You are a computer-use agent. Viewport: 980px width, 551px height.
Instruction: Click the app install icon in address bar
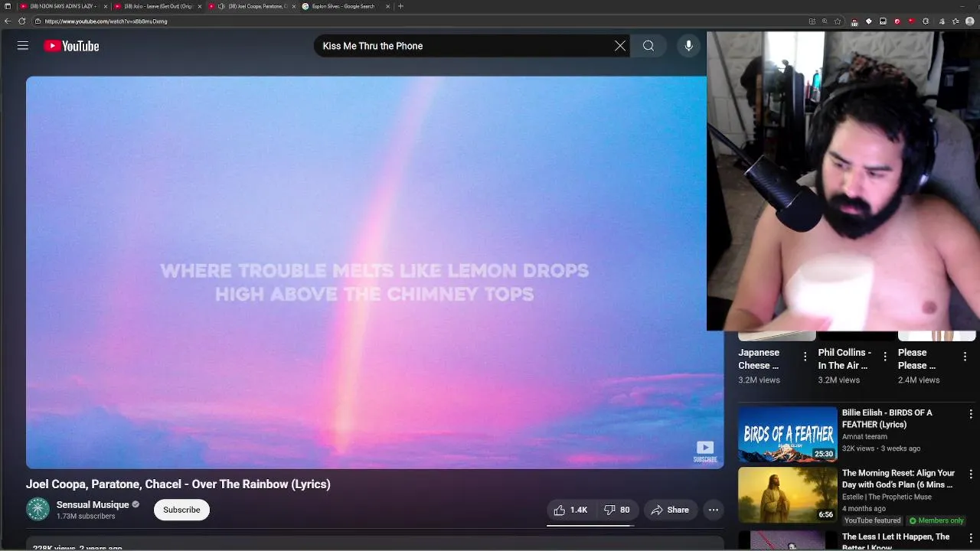pos(812,21)
